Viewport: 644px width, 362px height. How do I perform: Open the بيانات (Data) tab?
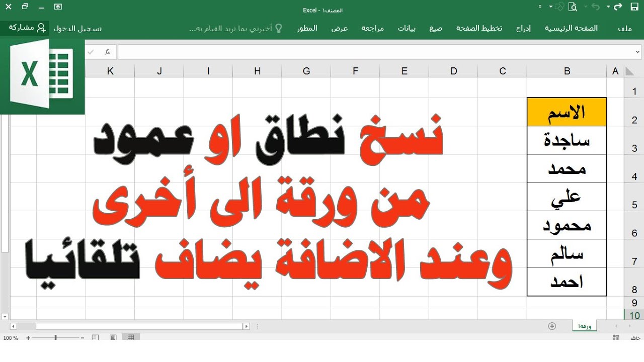tap(407, 28)
